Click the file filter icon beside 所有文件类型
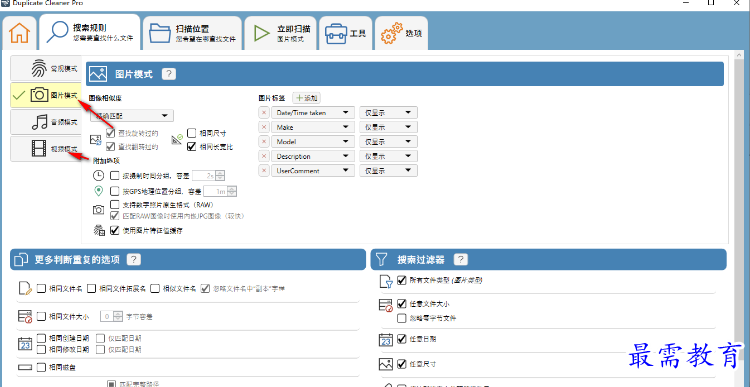 click(x=386, y=281)
